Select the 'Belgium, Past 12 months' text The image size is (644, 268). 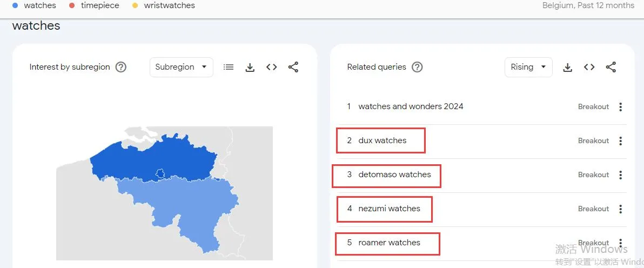pos(588,5)
